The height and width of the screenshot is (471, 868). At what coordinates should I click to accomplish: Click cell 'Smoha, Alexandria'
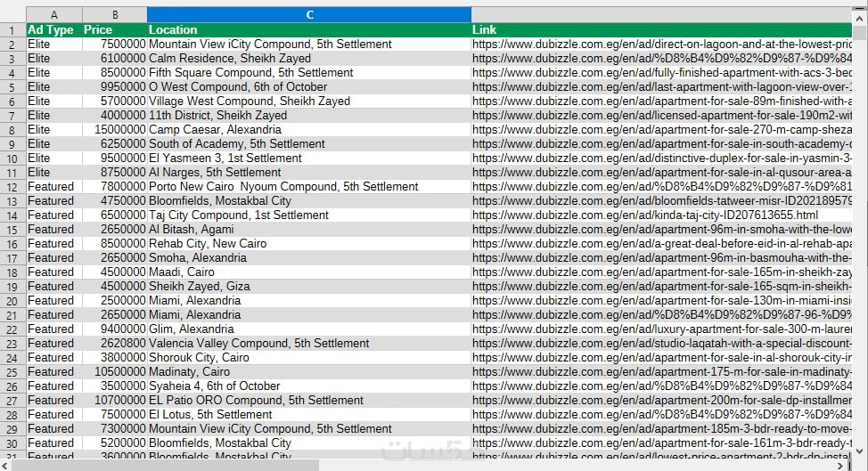pyautogui.click(x=309, y=257)
